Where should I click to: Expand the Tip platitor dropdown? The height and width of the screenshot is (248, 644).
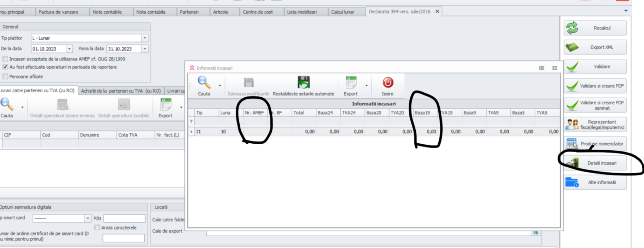(145, 38)
